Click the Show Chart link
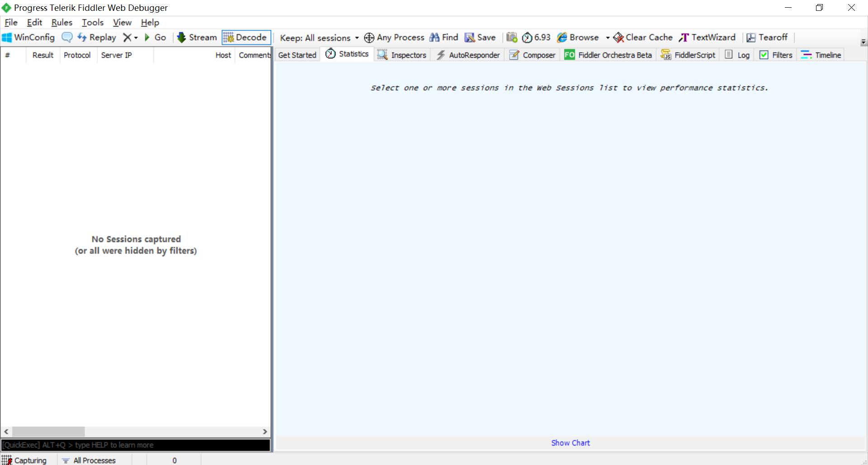The height and width of the screenshot is (465, 868). 571,443
